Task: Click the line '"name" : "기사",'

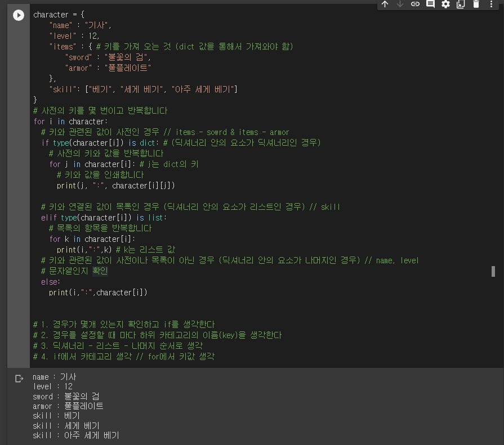Action: (x=80, y=25)
